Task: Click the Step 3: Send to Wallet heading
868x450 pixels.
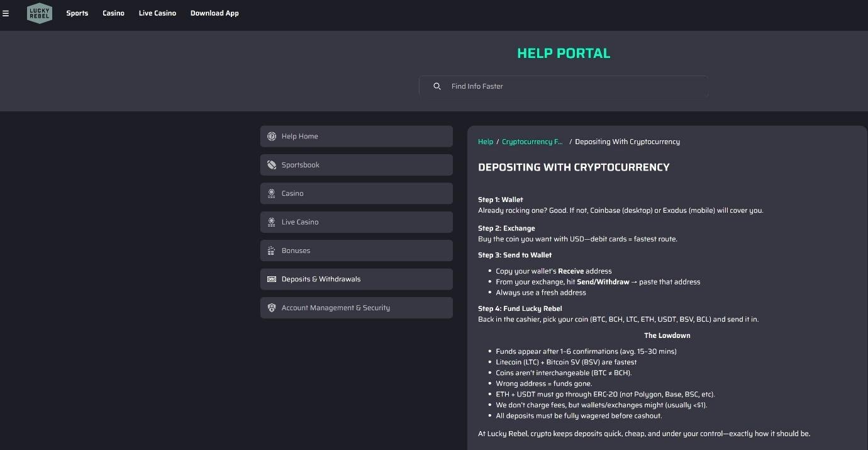Action: (x=515, y=255)
